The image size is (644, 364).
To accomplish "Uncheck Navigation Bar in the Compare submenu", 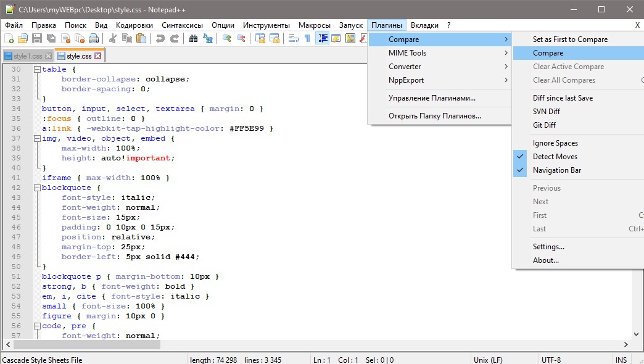I will tap(578, 170).
